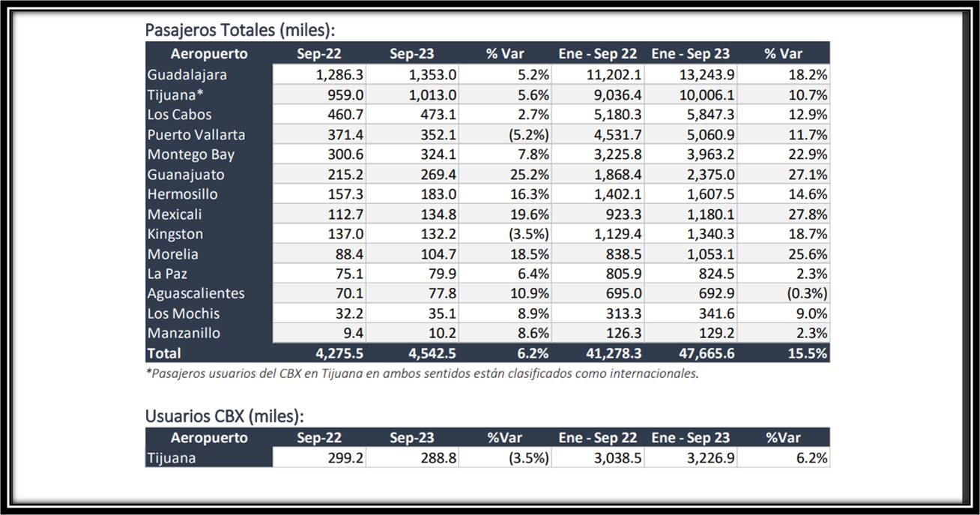Click the Manzanillo row label
980x515 pixels.
pyautogui.click(x=184, y=333)
